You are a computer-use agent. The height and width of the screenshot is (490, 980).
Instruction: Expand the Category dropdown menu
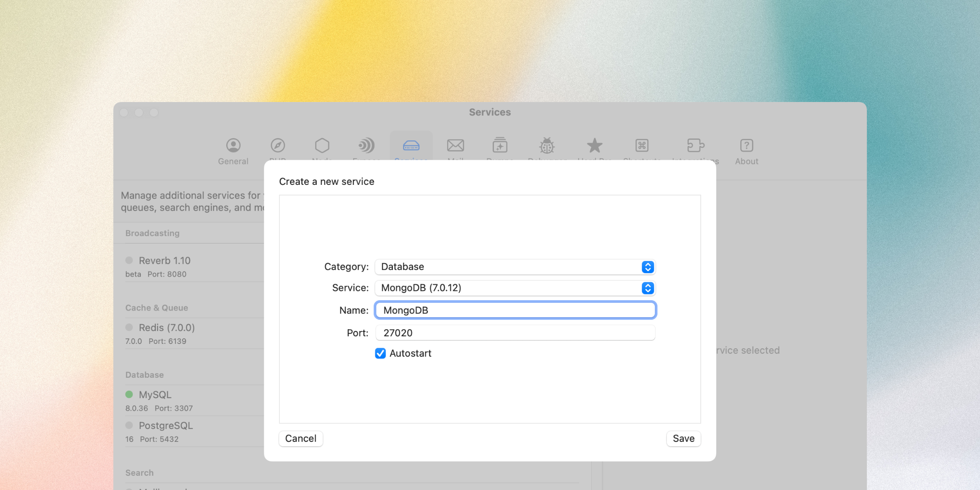[648, 266]
